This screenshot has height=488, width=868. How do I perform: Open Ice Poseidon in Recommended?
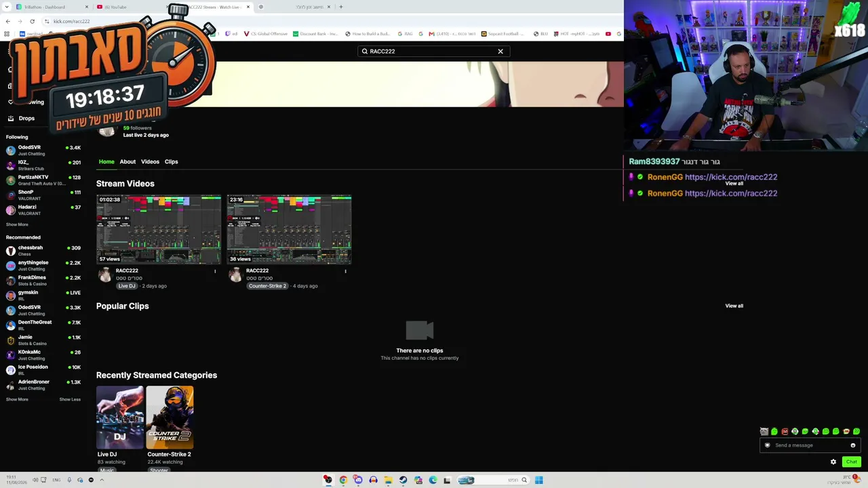click(x=43, y=370)
